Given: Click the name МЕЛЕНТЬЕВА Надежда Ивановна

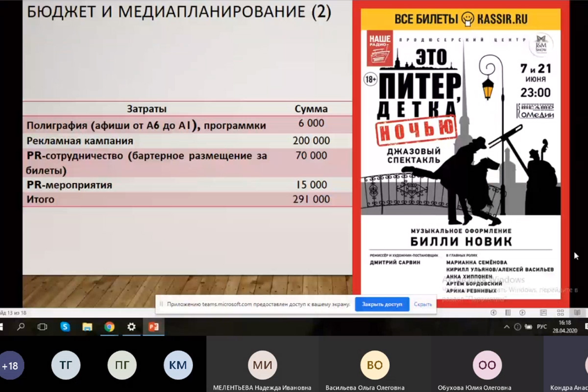Looking at the screenshot, I should tap(262, 388).
